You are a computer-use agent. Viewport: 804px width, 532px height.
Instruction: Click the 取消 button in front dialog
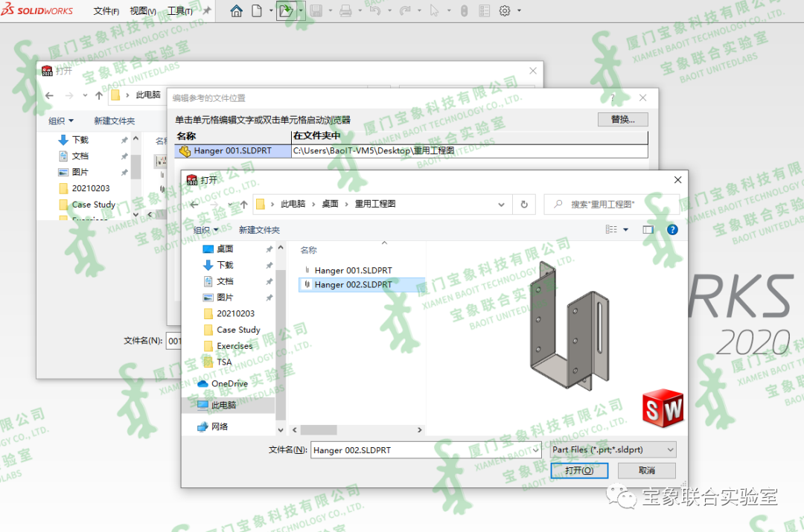click(x=647, y=470)
